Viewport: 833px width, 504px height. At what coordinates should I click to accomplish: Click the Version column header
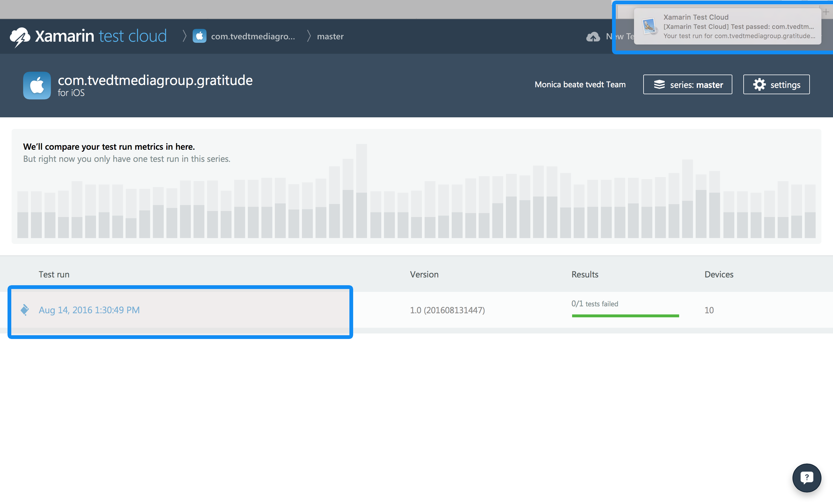tap(424, 274)
